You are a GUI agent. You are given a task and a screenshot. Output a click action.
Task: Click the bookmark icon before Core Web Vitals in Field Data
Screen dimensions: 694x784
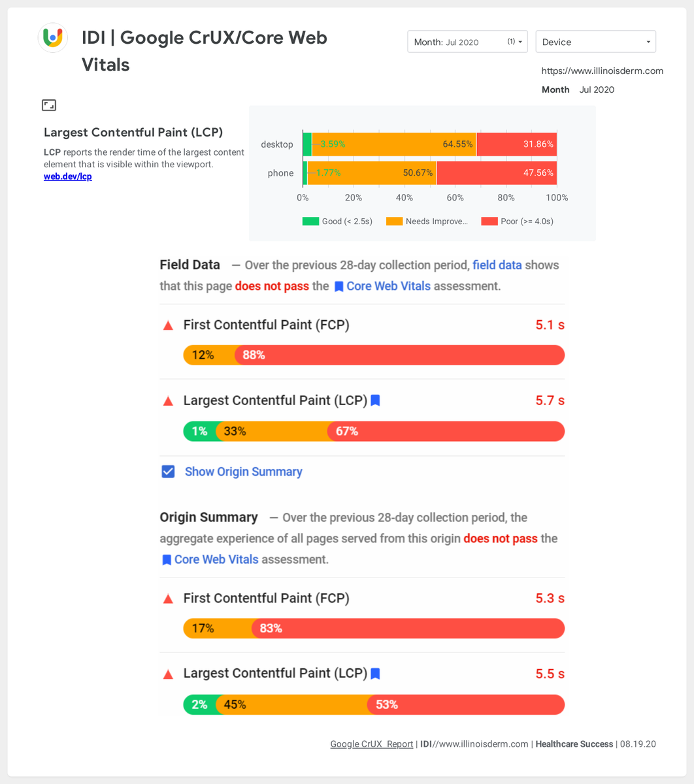[x=339, y=286]
